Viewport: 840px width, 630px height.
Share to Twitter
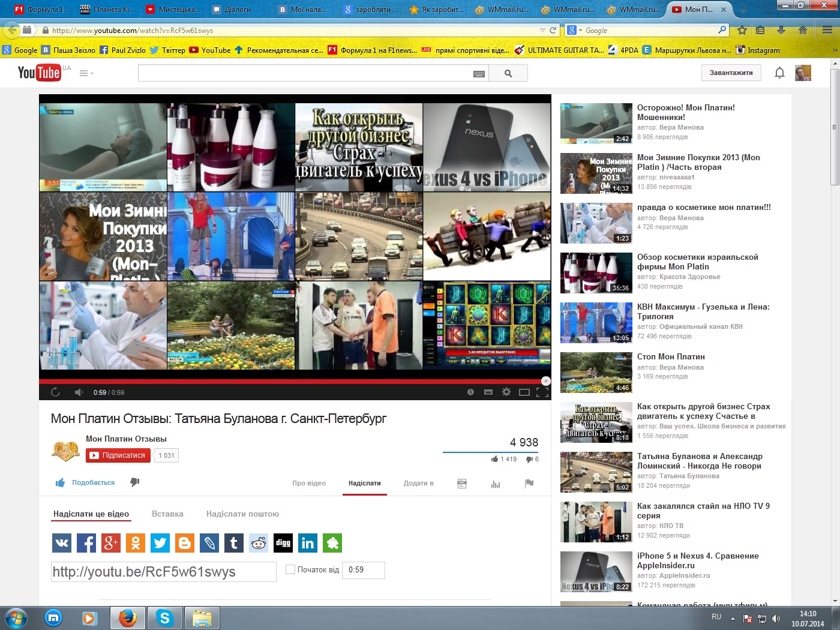coord(160,543)
